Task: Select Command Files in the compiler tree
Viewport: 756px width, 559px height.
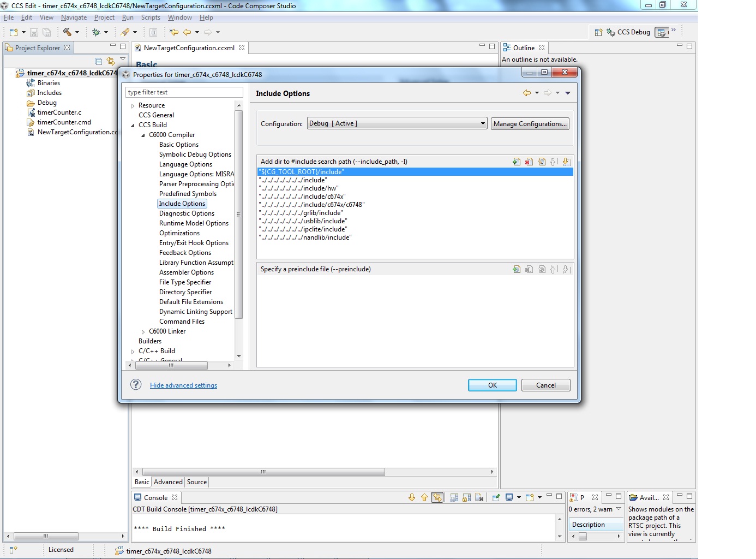Action: (182, 322)
